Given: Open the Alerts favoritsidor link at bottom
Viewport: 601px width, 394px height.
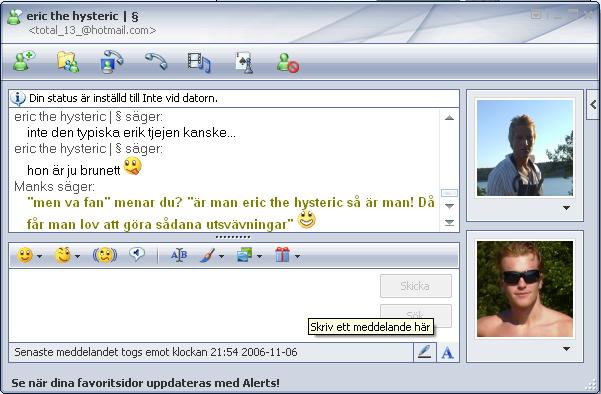Looking at the screenshot, I should (146, 383).
